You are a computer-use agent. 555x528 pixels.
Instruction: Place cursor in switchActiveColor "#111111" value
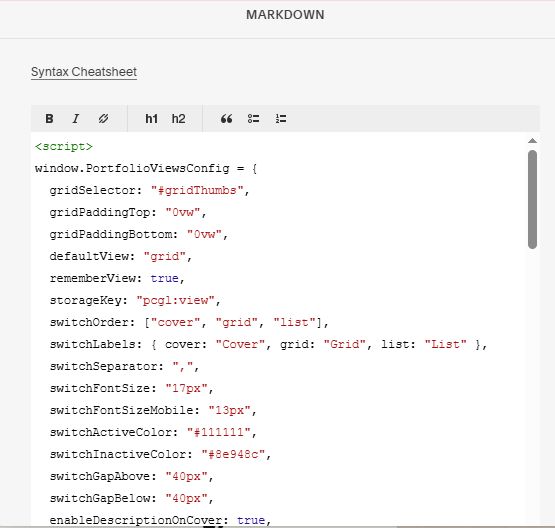pyautogui.click(x=219, y=432)
